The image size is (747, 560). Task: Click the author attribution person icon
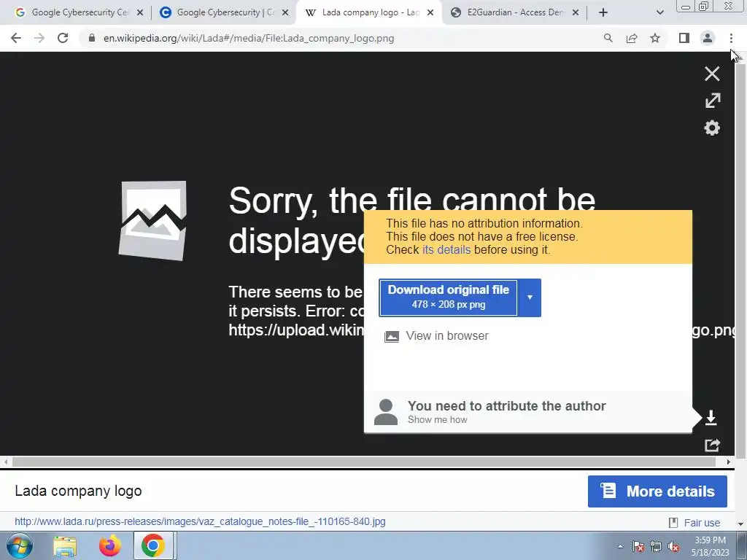point(385,412)
